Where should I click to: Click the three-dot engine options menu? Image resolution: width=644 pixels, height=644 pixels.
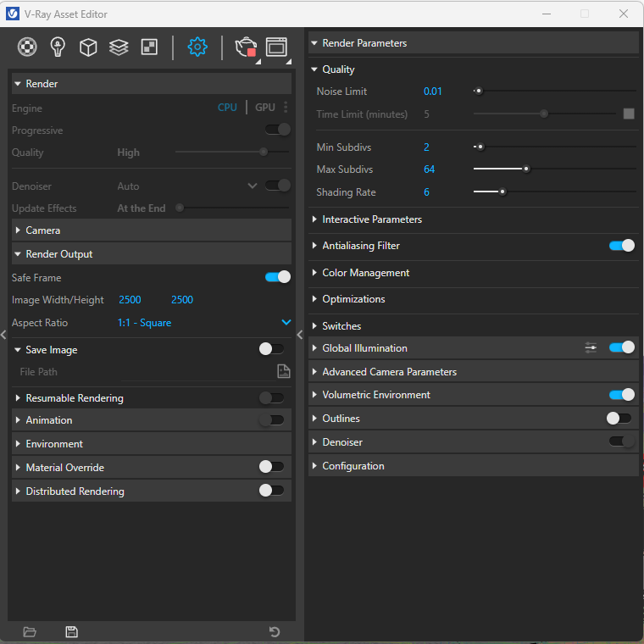[x=286, y=108]
